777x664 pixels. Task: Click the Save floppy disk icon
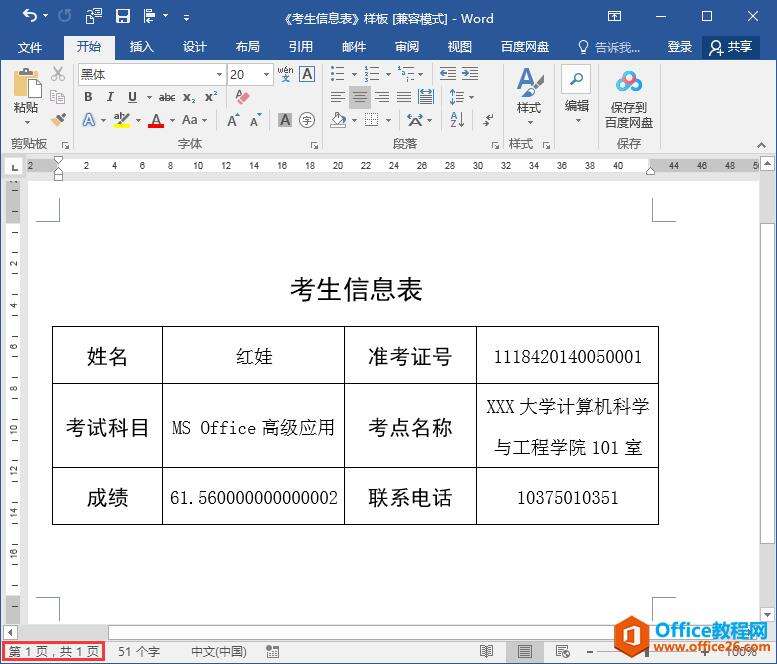122,16
